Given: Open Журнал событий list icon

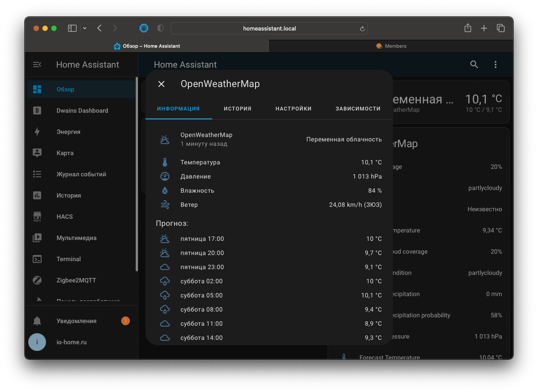Looking at the screenshot, I should (x=37, y=174).
